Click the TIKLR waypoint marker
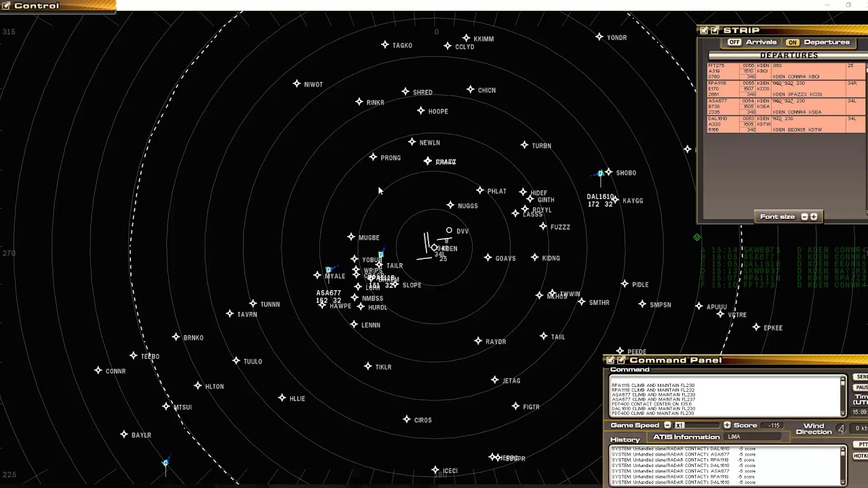The image size is (868, 488). click(368, 367)
